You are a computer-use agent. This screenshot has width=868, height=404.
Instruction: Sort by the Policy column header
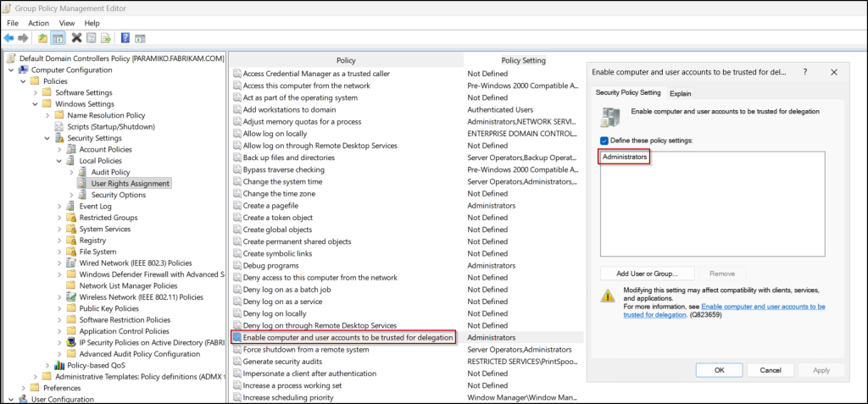[346, 60]
